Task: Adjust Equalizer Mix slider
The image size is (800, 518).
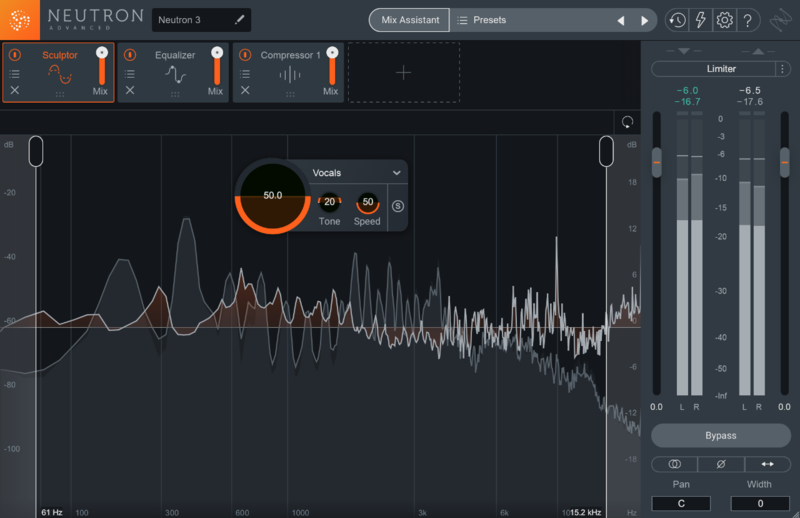Action: 217,66
